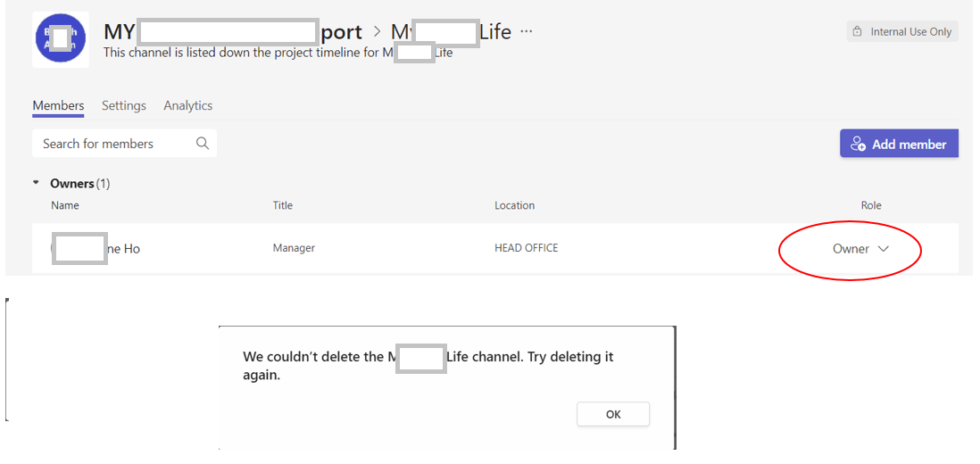Viewport: 980px width, 464px height.
Task: Click the Name column header
Action: (65, 205)
